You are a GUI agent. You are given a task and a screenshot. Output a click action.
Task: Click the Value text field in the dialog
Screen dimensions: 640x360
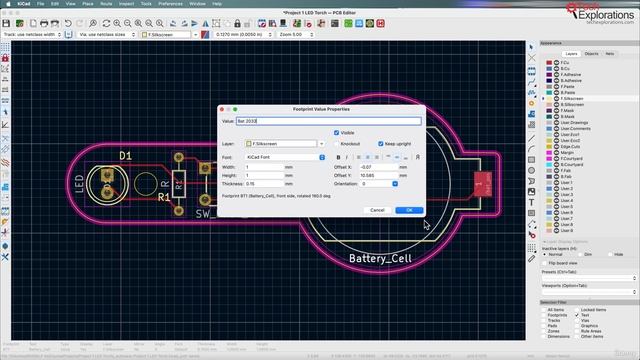point(329,121)
